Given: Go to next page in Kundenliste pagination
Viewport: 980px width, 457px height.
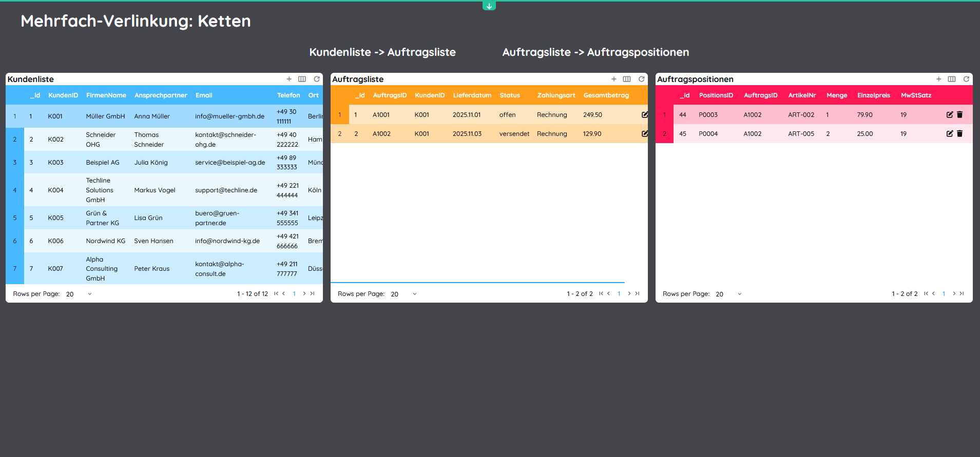Looking at the screenshot, I should (304, 294).
